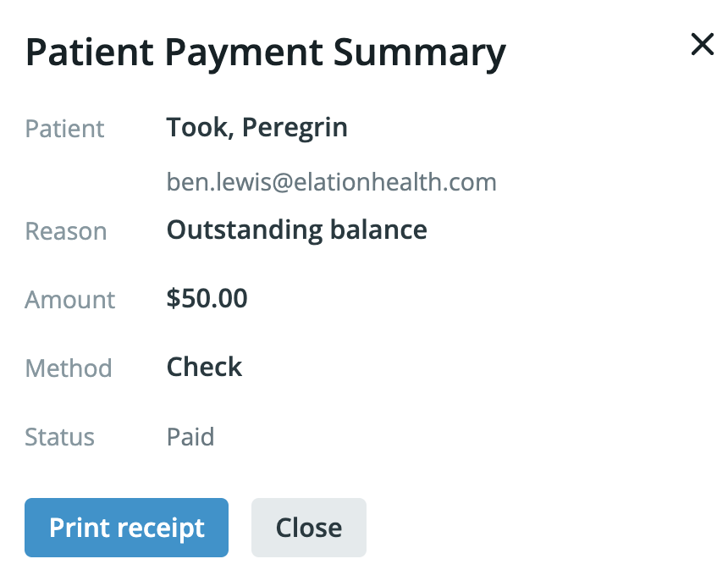
Task: Click the Check payment method value
Action: point(204,367)
